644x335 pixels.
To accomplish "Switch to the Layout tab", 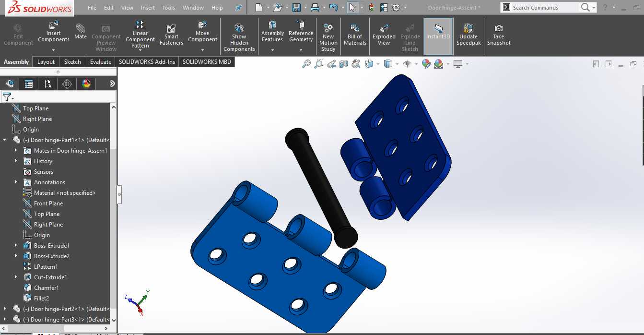I will coord(46,61).
